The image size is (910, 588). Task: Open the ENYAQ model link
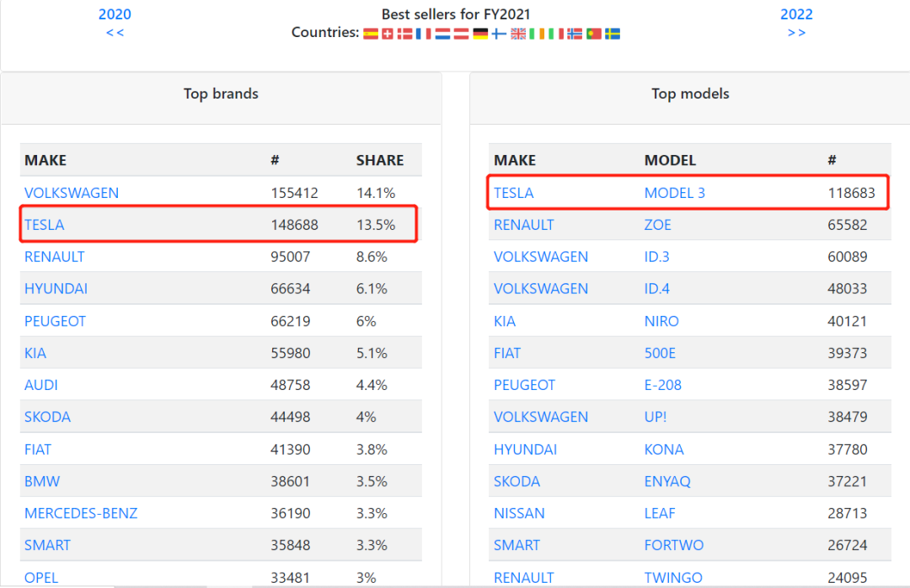coord(667,481)
